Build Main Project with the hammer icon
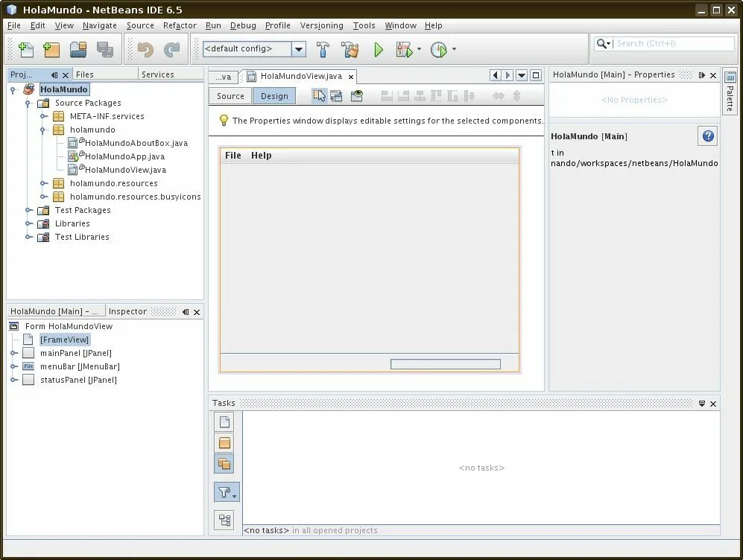Screen dimensions: 743x560 tap(323, 49)
